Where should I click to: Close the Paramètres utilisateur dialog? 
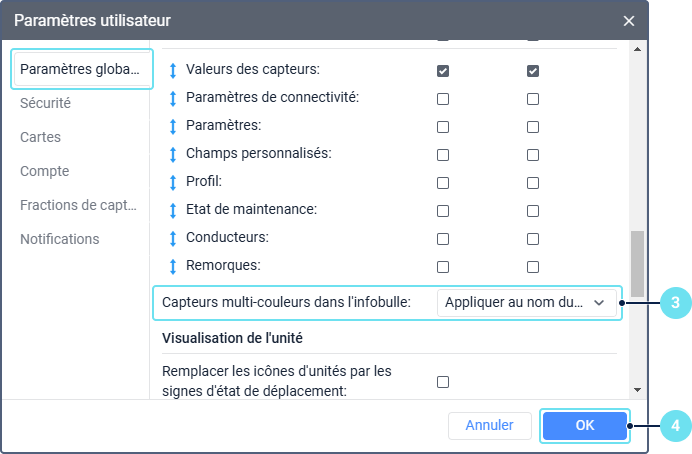629,20
